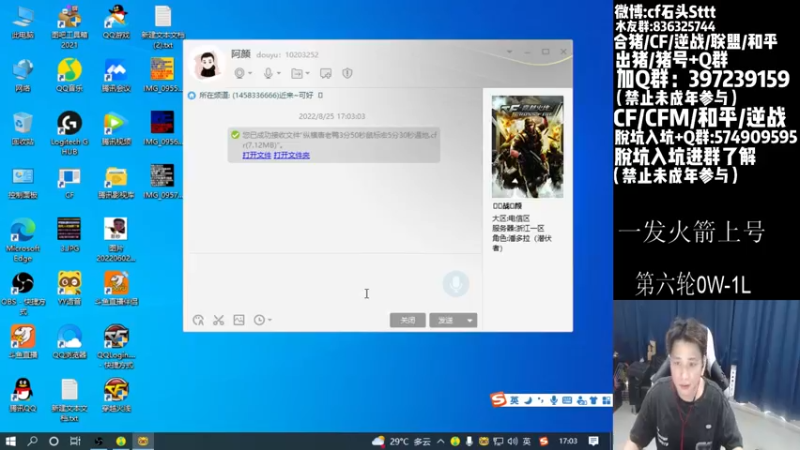The width and height of the screenshot is (800, 450).
Task: Expand voice call options arrow
Action: click(279, 73)
